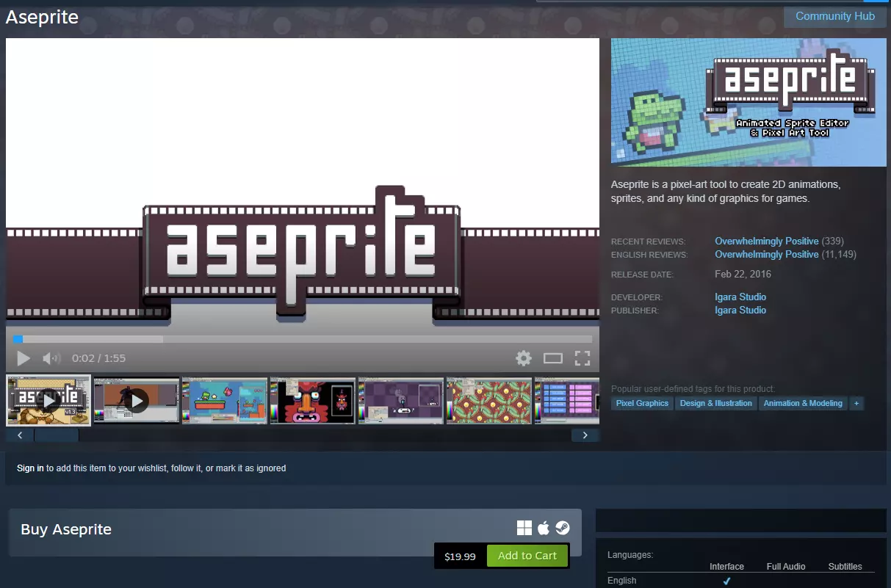Play the Aseprite trailer video
The width and height of the screenshot is (891, 588).
pos(24,358)
